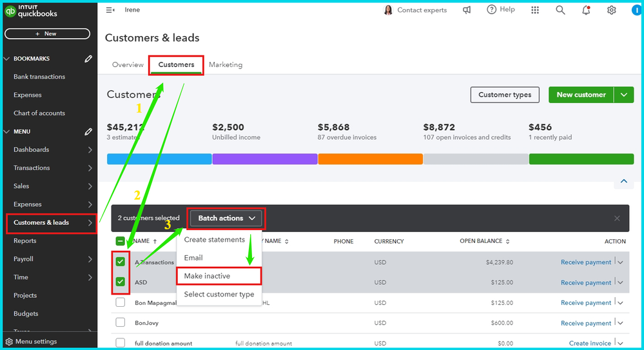Open action dropdown for ASD row

(x=620, y=282)
